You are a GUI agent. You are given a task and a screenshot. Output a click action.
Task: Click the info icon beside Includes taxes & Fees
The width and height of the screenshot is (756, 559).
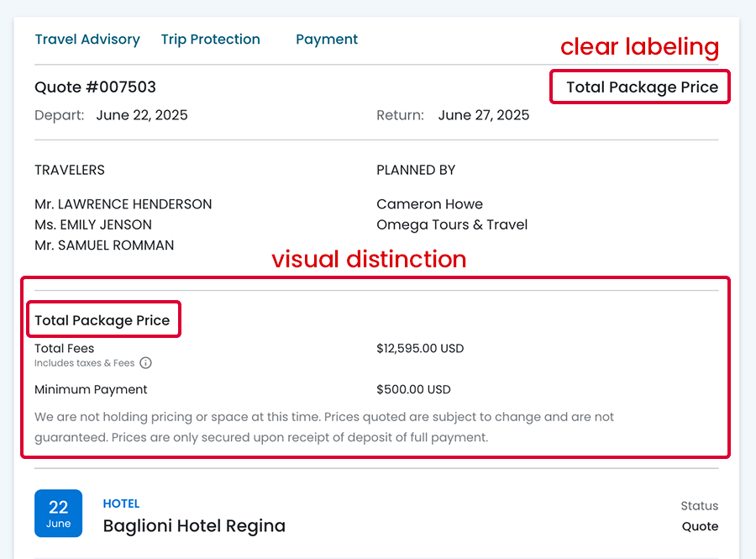point(145,363)
